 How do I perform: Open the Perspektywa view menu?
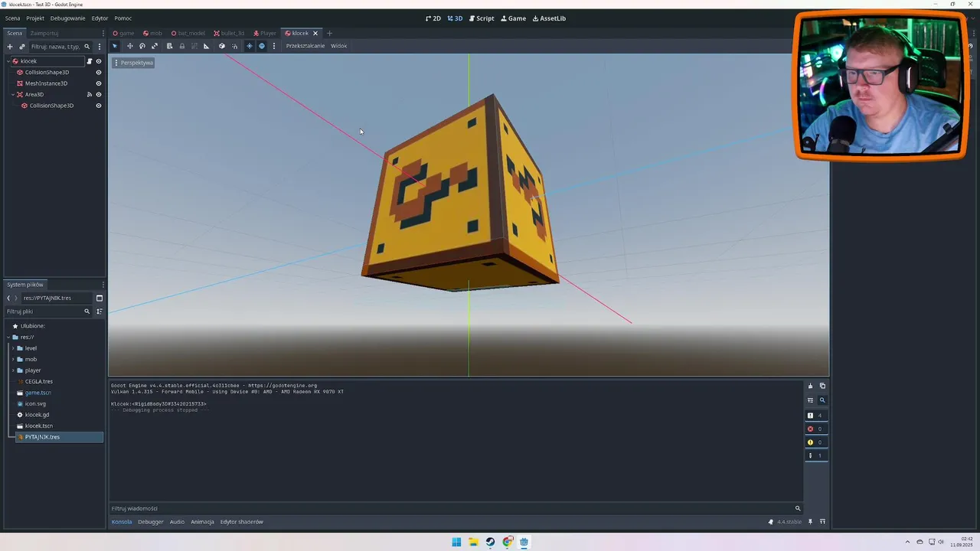point(134,63)
